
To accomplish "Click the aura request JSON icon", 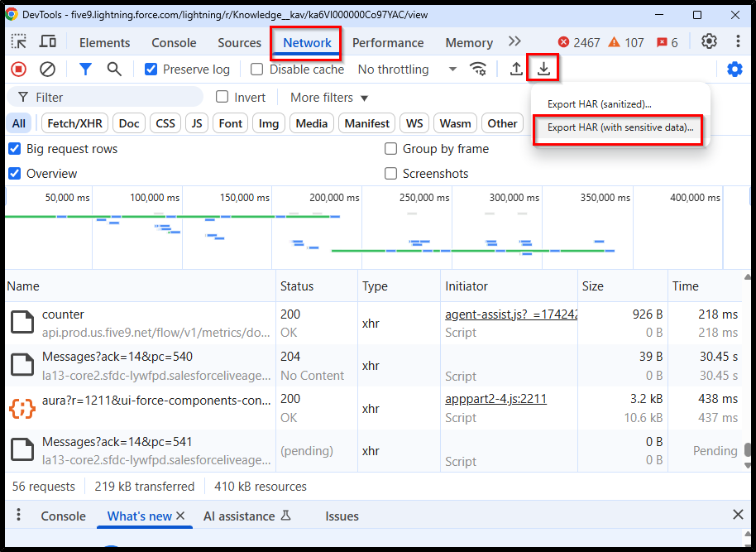I will [22, 408].
